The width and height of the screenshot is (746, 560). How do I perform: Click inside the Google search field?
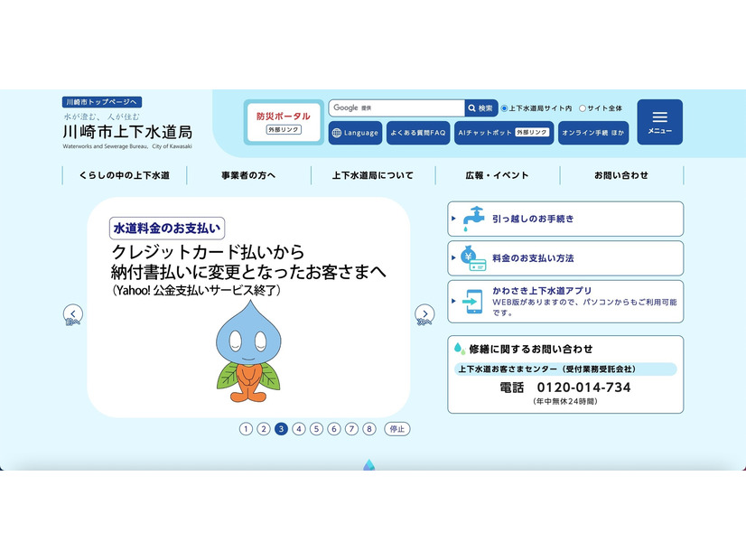coord(397,107)
